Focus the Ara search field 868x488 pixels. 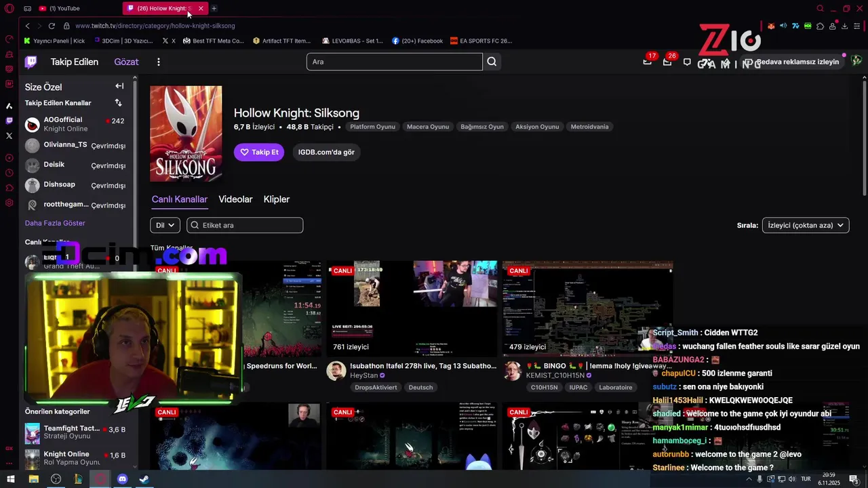click(x=395, y=62)
